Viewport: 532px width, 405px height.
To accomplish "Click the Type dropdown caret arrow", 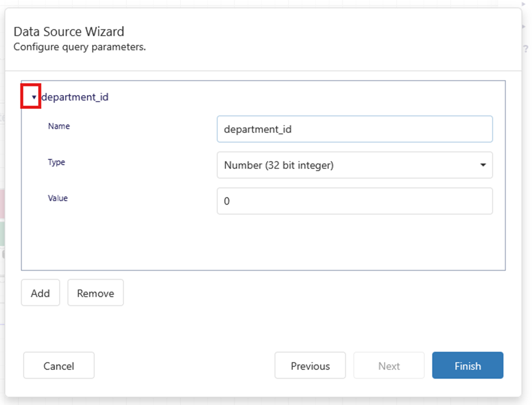I will [483, 165].
